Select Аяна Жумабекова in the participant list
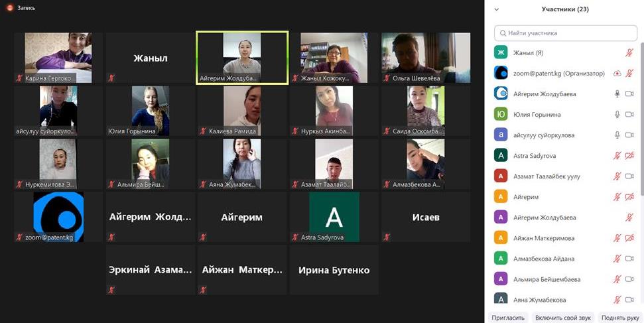The width and height of the screenshot is (644, 323). click(564, 299)
